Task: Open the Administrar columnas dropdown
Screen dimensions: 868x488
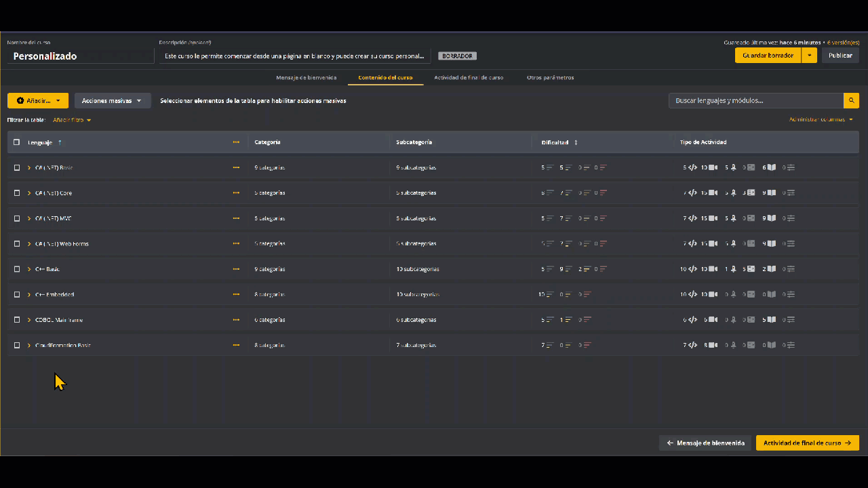Action: point(821,119)
